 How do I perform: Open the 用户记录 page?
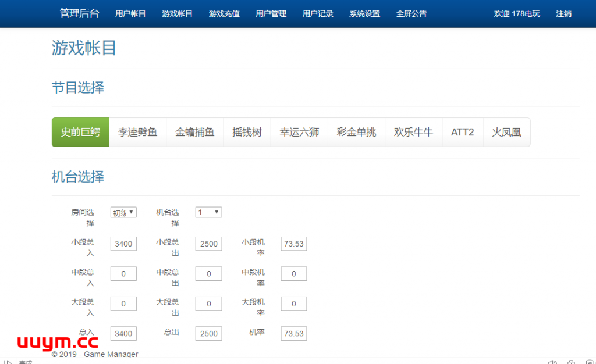[x=318, y=13]
